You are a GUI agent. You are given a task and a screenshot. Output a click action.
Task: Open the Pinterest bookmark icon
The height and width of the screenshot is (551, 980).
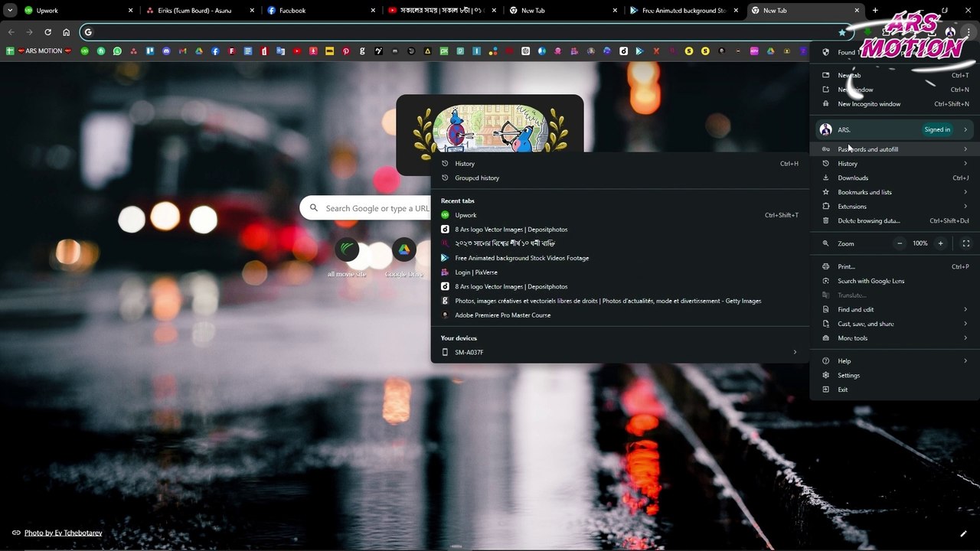pyautogui.click(x=346, y=51)
